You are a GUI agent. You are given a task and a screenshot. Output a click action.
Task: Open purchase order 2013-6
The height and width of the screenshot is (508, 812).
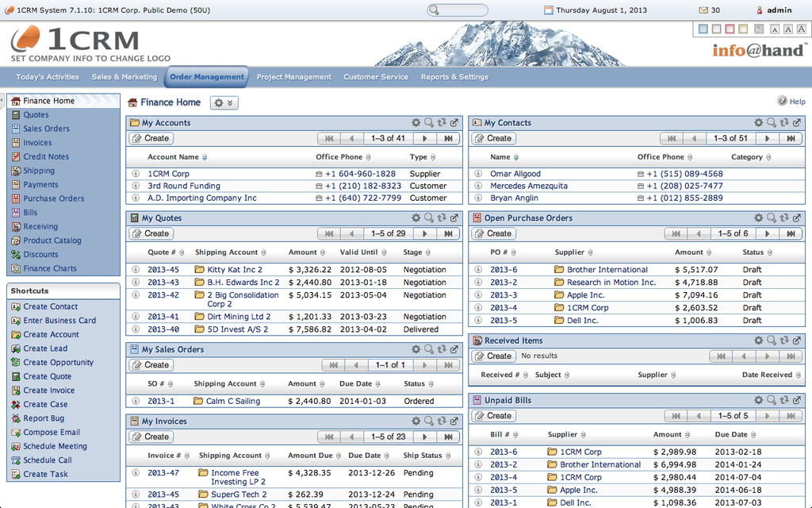coord(504,270)
